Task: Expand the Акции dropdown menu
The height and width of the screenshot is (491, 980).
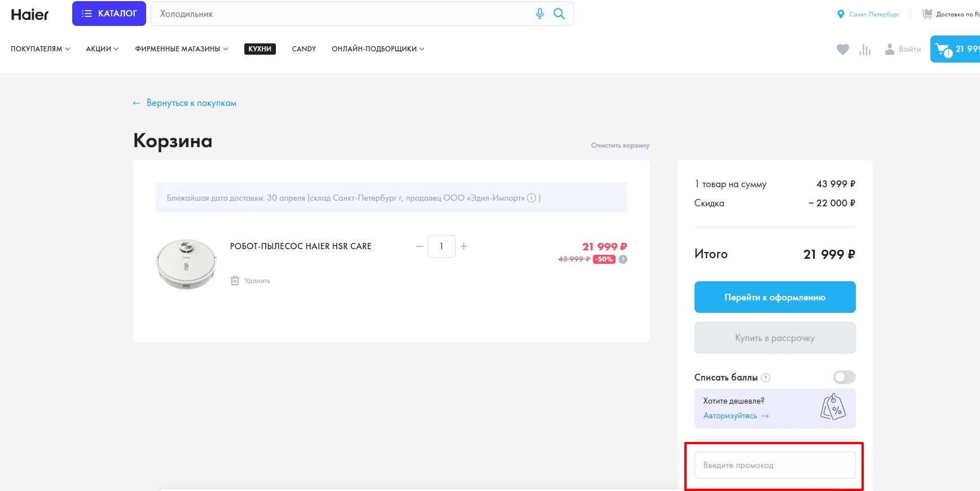Action: pos(102,49)
